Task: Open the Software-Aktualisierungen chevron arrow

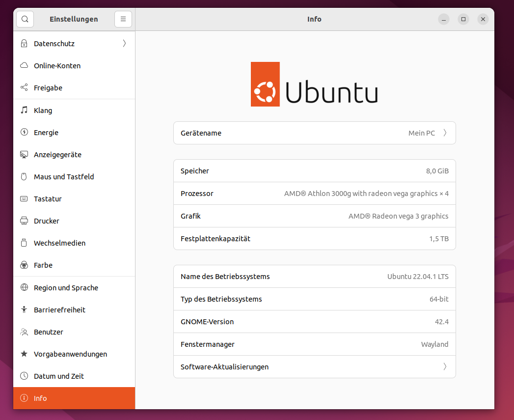Action: [445, 366]
